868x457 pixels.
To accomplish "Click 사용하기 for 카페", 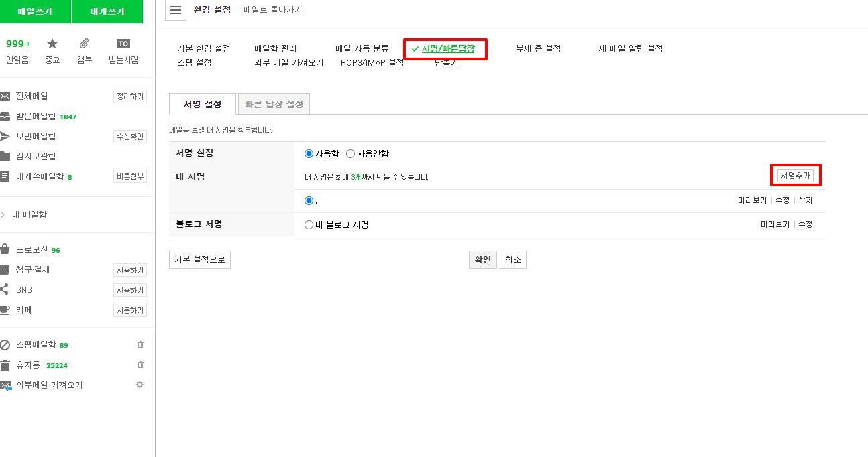I will click(130, 310).
